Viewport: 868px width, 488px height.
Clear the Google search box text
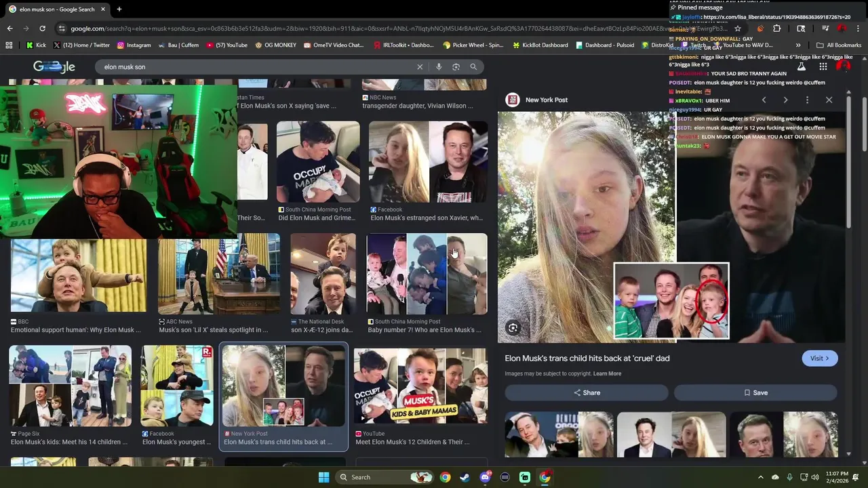(x=420, y=67)
